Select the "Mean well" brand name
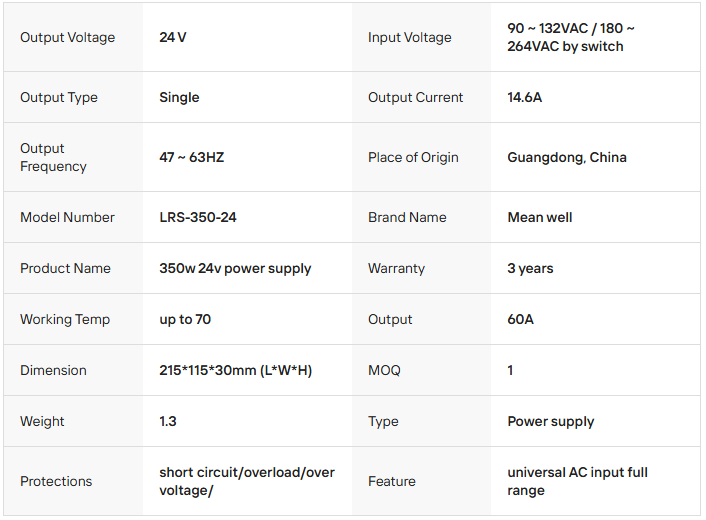 coord(539,218)
